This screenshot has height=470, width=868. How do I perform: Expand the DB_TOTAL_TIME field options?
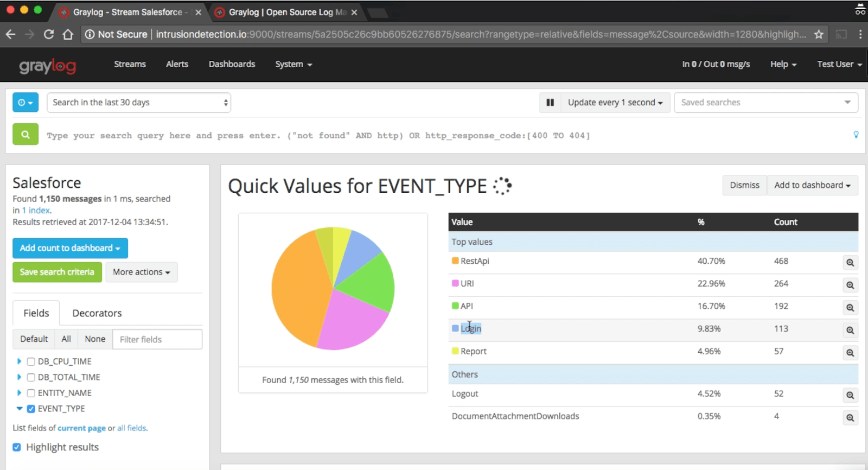pos(19,377)
